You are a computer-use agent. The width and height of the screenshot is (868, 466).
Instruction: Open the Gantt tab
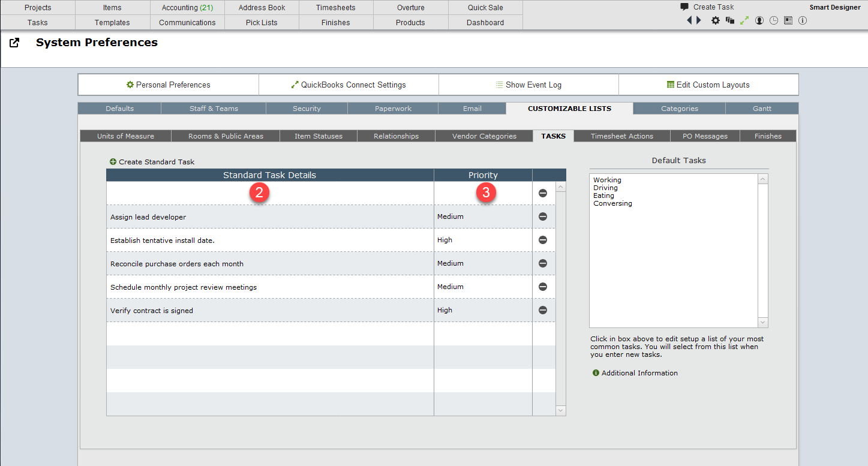[762, 109]
